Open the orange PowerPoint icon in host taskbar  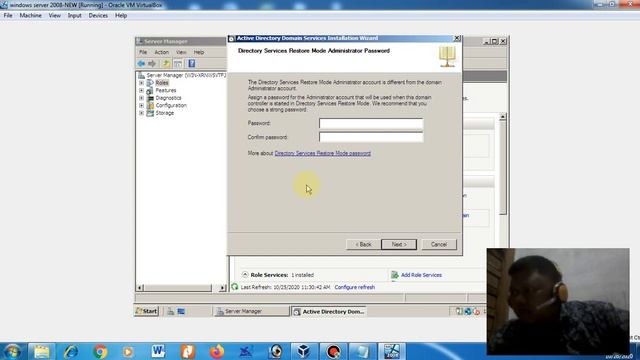[x=187, y=351]
